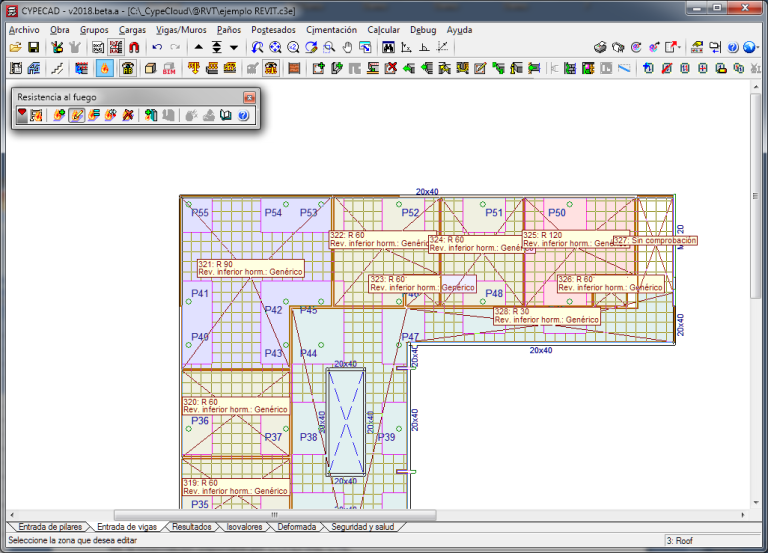The image size is (768, 553).
Task: Open floor selection down arrow
Action: [x=234, y=47]
